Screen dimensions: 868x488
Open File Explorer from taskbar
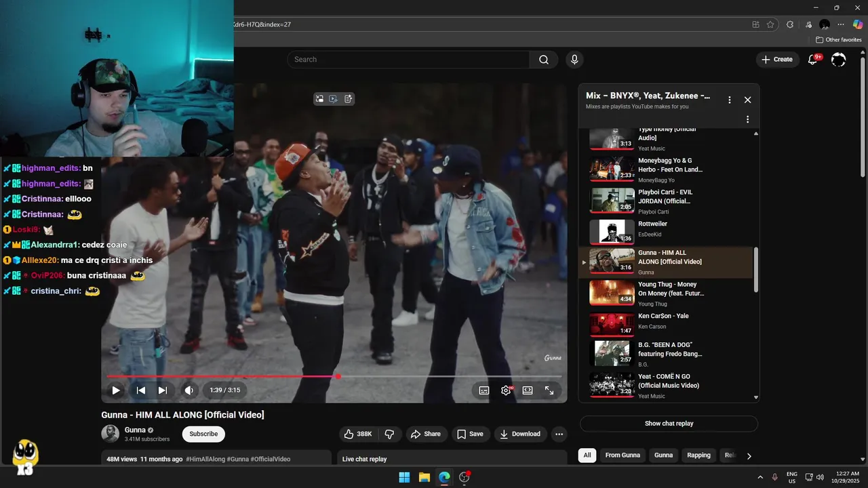[x=425, y=477]
